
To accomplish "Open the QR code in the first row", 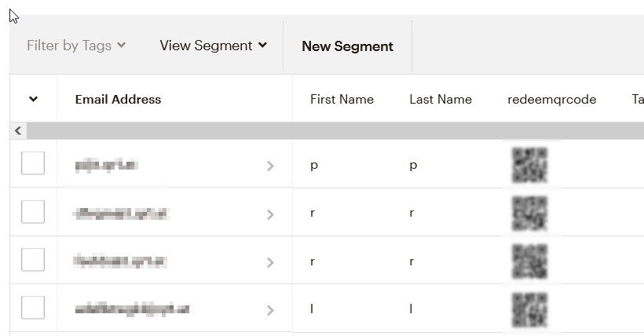I will tap(530, 165).
